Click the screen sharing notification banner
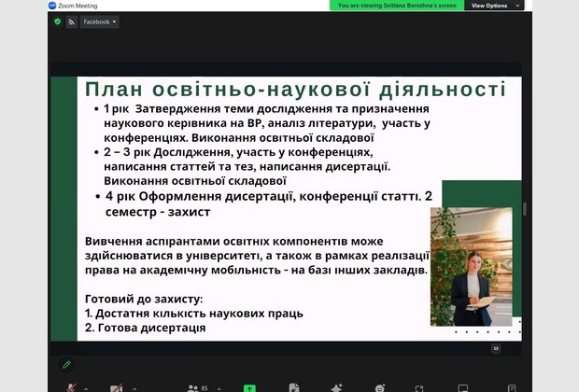This screenshot has width=579, height=392. click(x=395, y=6)
